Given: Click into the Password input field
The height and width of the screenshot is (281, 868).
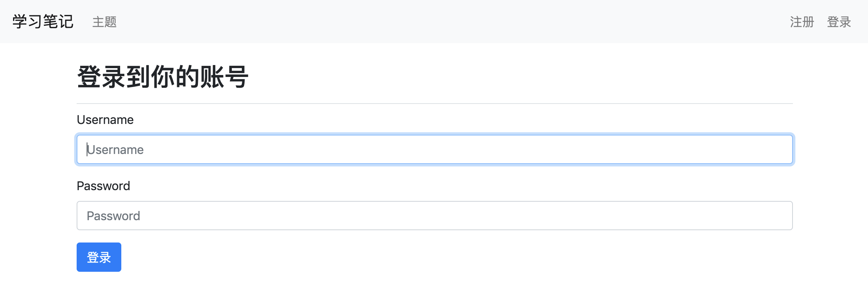Looking at the screenshot, I should pos(434,216).
